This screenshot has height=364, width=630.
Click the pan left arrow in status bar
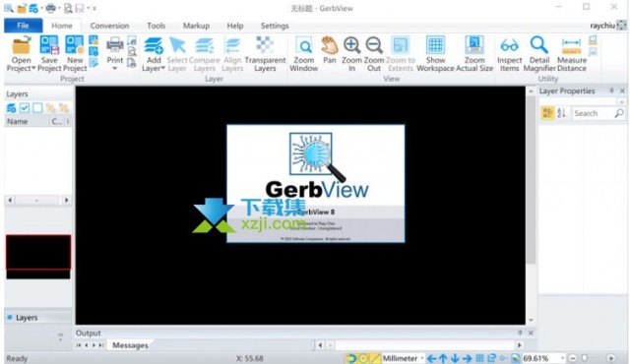[x=431, y=358]
